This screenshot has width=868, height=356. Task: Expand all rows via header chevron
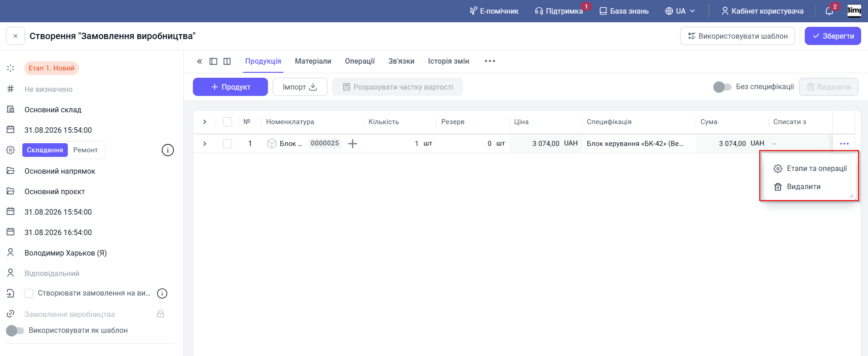click(x=205, y=122)
